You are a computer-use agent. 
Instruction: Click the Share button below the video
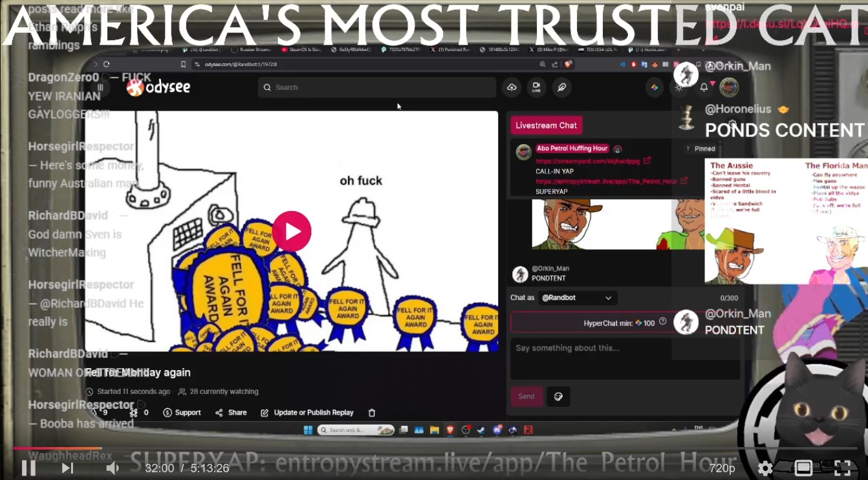231,413
